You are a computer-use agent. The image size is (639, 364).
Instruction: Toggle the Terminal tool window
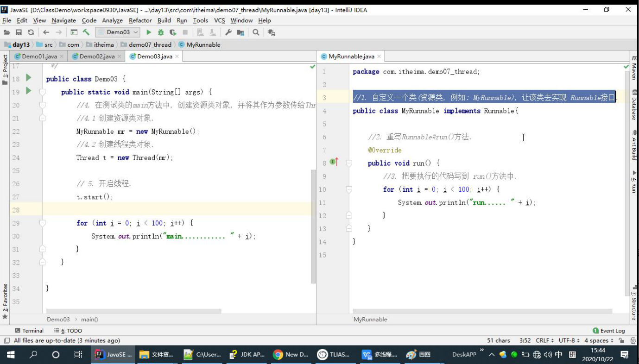tap(29, 331)
